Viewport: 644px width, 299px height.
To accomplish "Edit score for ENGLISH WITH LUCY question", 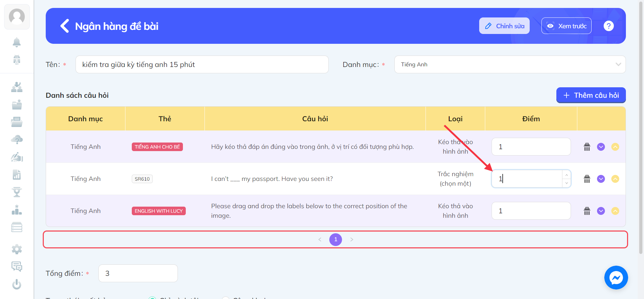I will click(531, 211).
